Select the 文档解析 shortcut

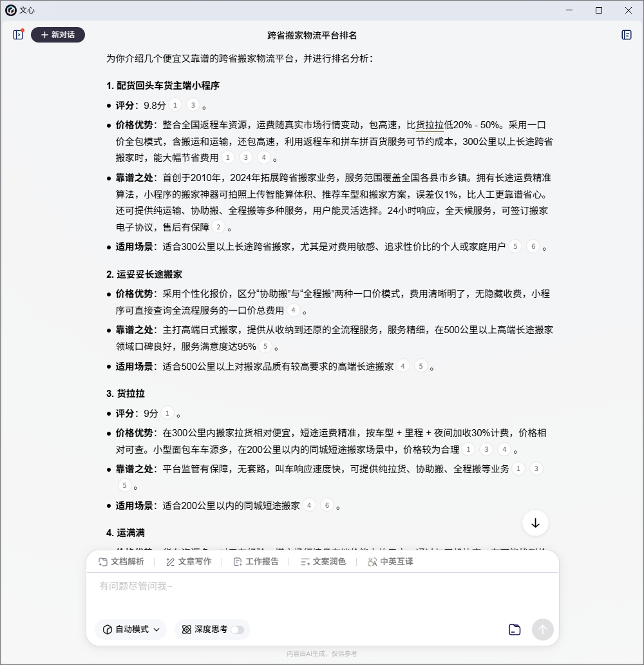pos(121,561)
